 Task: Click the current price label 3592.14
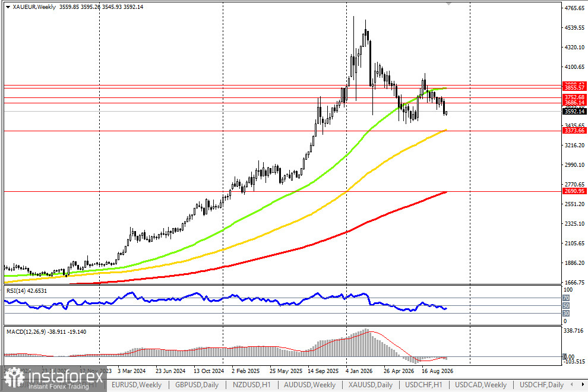574,112
